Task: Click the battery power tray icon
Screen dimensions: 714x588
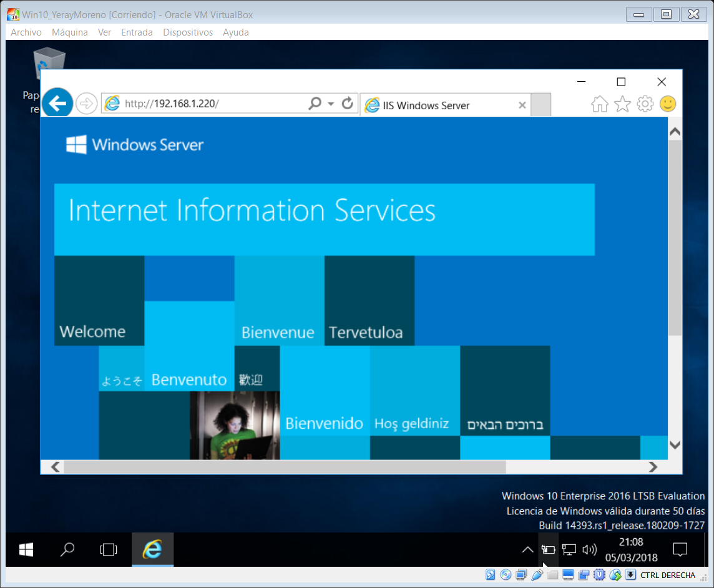Action: point(548,550)
